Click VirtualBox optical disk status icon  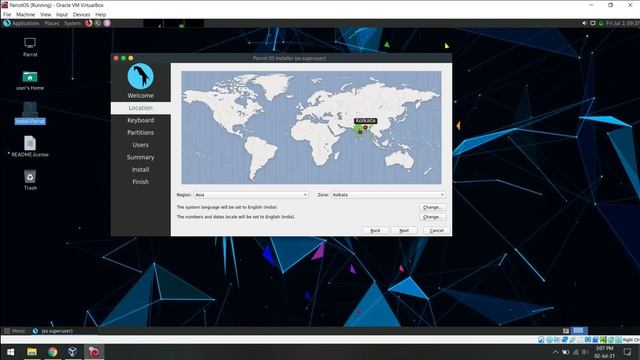point(549,340)
